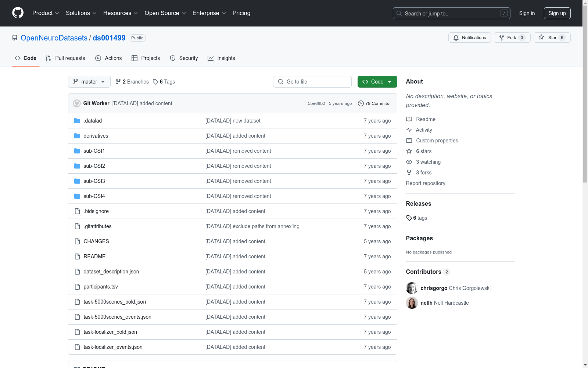Click the sub-CSI3 folder icon
This screenshot has width=588, height=368.
click(77, 181)
